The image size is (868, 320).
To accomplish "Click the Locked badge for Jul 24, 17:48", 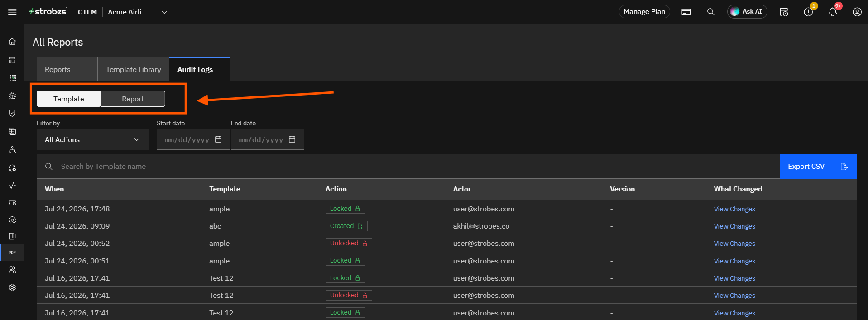I will pyautogui.click(x=345, y=209).
